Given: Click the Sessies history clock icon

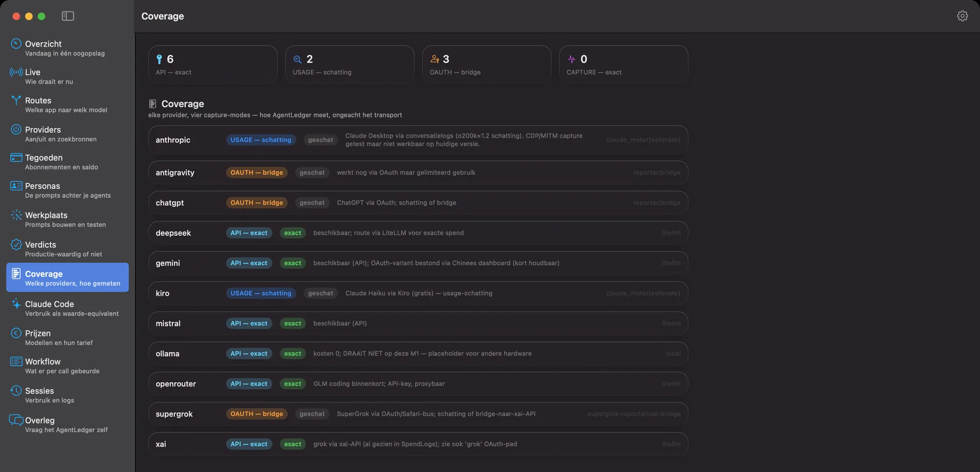Looking at the screenshot, I should [16, 391].
